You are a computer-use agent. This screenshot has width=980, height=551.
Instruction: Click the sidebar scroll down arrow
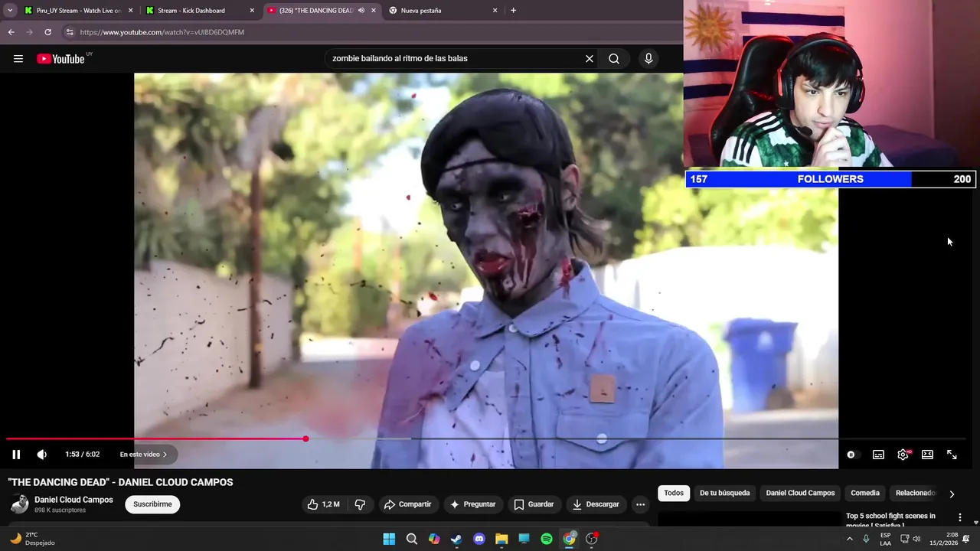975,522
